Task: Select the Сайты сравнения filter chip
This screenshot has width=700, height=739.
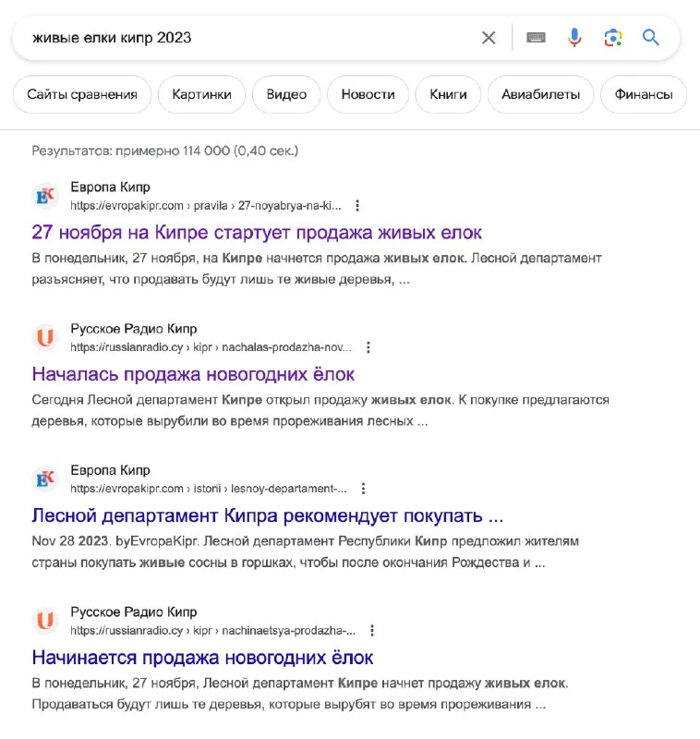Action: (x=82, y=94)
